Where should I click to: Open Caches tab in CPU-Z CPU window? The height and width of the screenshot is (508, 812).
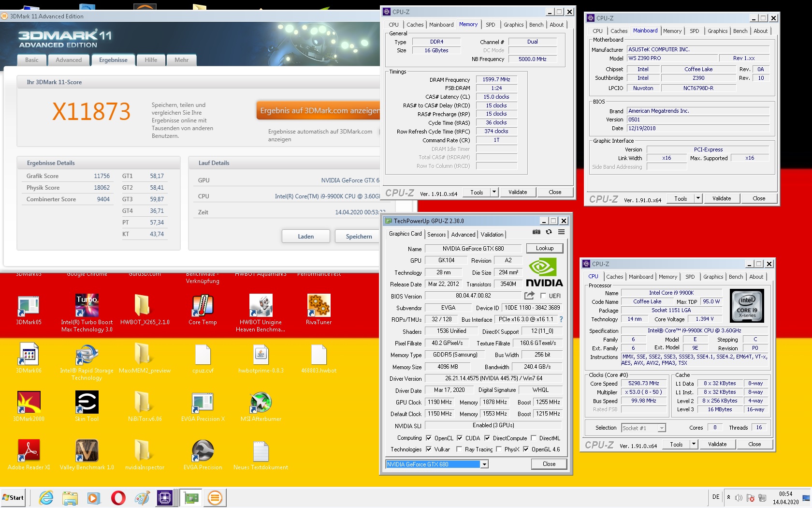tap(615, 277)
